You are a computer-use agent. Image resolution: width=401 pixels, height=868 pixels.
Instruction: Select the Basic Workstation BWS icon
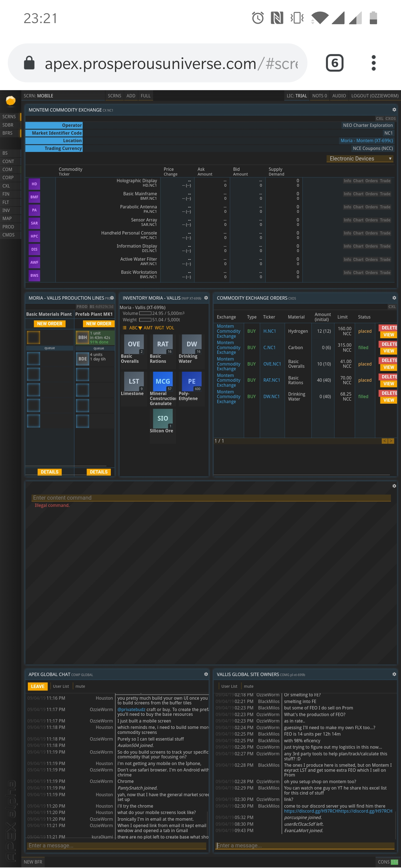(35, 276)
